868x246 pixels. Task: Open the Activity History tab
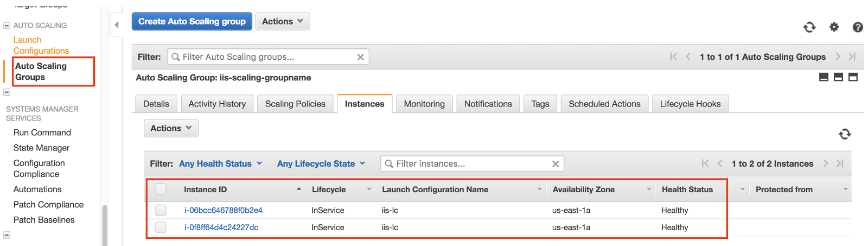pos(217,104)
